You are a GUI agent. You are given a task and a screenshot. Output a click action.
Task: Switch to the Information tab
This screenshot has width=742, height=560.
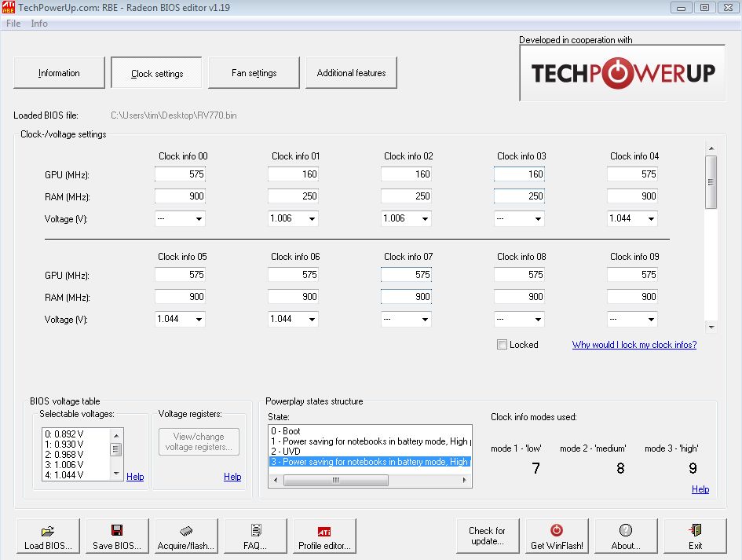click(59, 73)
